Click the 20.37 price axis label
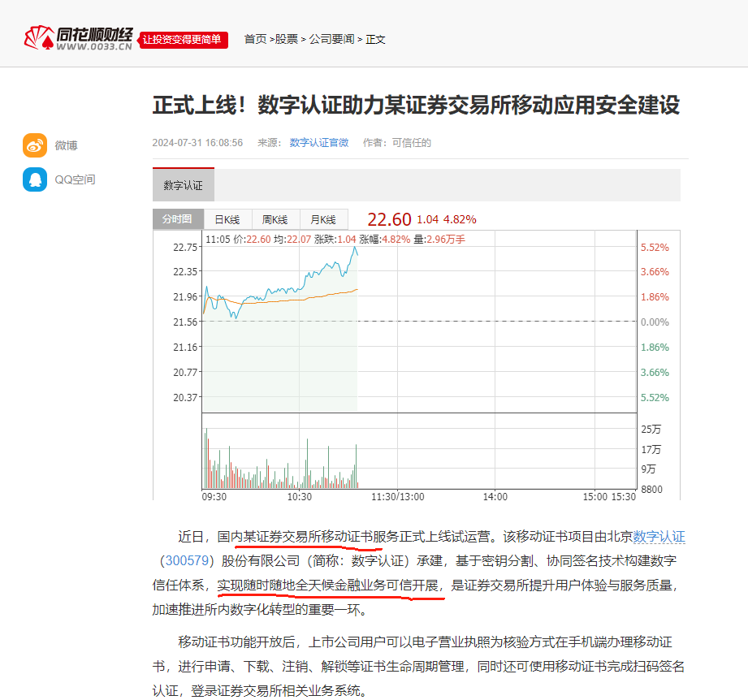748x700 pixels. [x=185, y=397]
